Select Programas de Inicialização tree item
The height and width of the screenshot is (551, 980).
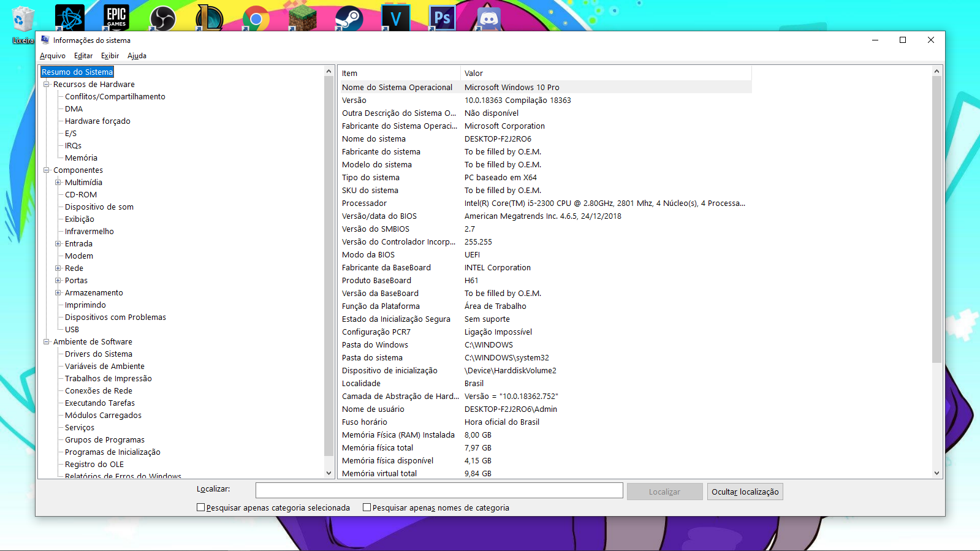point(113,452)
